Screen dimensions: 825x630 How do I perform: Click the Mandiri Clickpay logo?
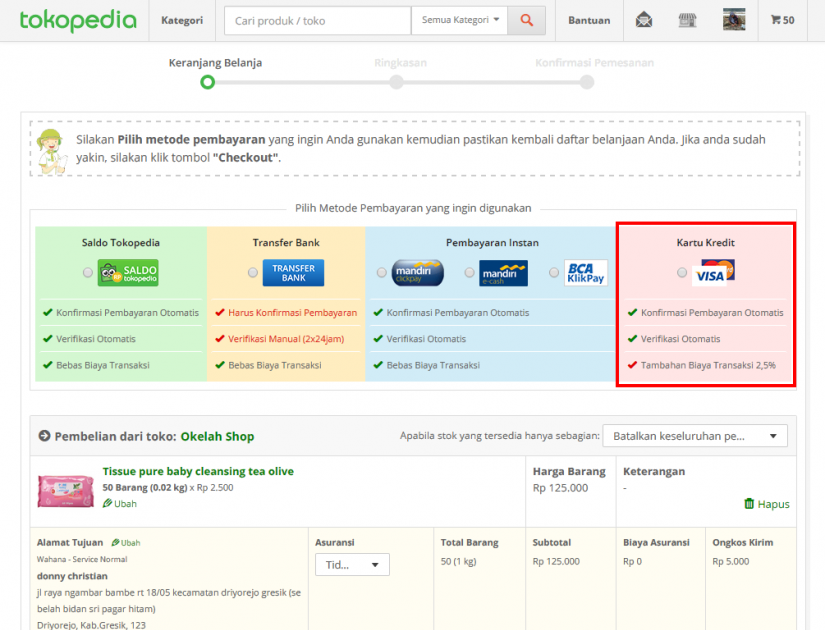418,273
